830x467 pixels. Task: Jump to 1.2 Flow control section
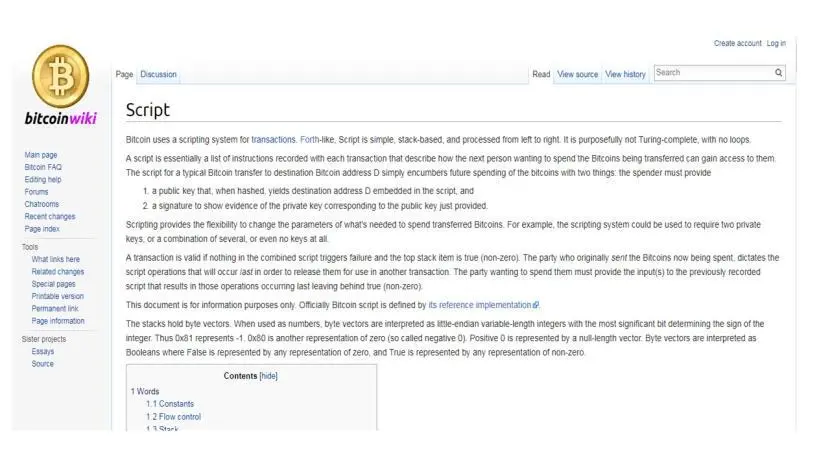tap(173, 417)
